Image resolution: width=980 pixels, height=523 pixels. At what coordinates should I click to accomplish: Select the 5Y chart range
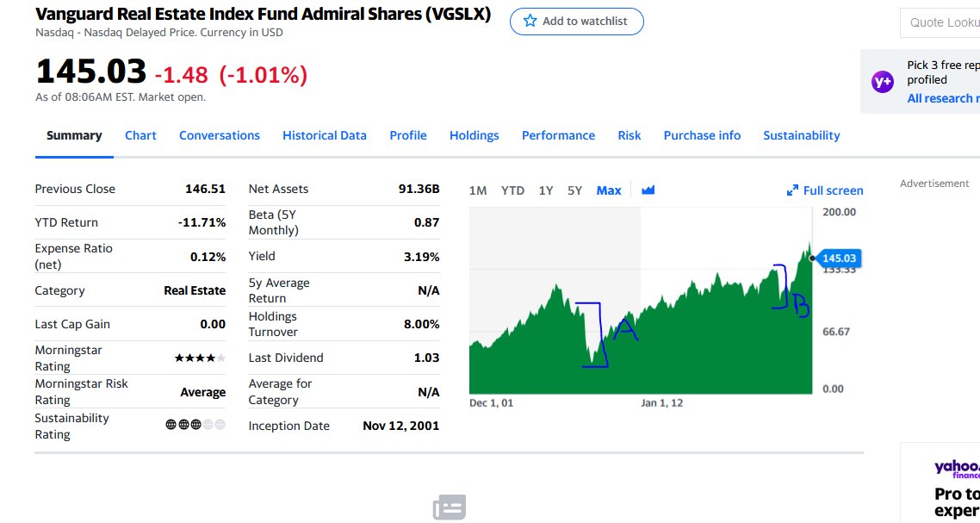(574, 190)
